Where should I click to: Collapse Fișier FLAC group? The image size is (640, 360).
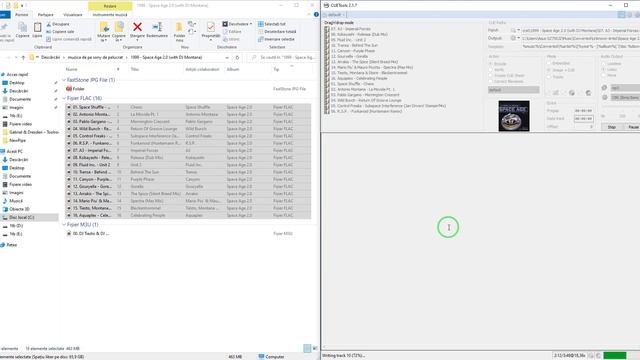tap(64, 98)
